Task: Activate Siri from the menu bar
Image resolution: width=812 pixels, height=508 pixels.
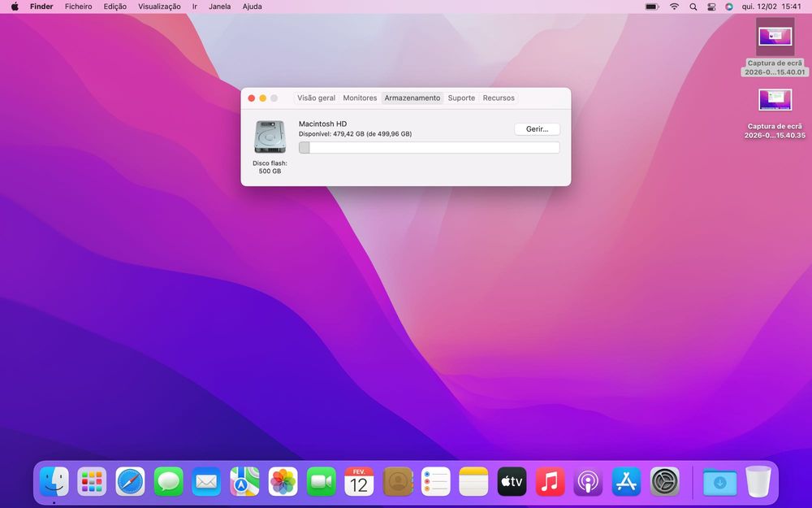Action: point(729,7)
